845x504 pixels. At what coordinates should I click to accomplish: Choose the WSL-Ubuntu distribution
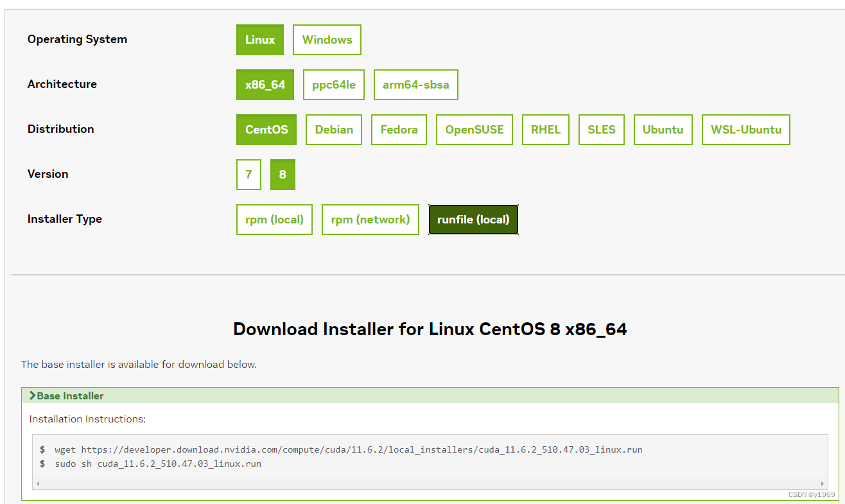(x=746, y=130)
